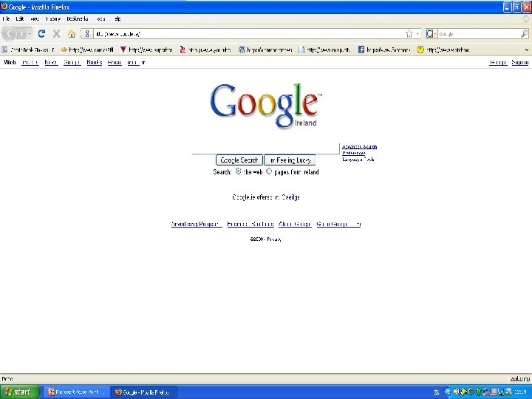The width and height of the screenshot is (532, 399).
Task: Open the Go to Google.com link
Action: click(x=338, y=225)
